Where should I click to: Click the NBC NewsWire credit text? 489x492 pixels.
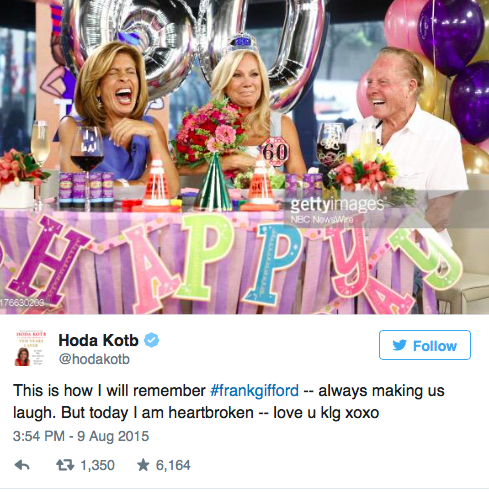pos(322,219)
